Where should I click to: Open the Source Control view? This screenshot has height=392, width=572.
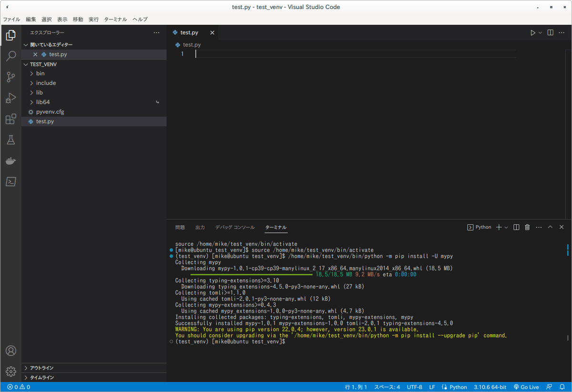coord(10,77)
